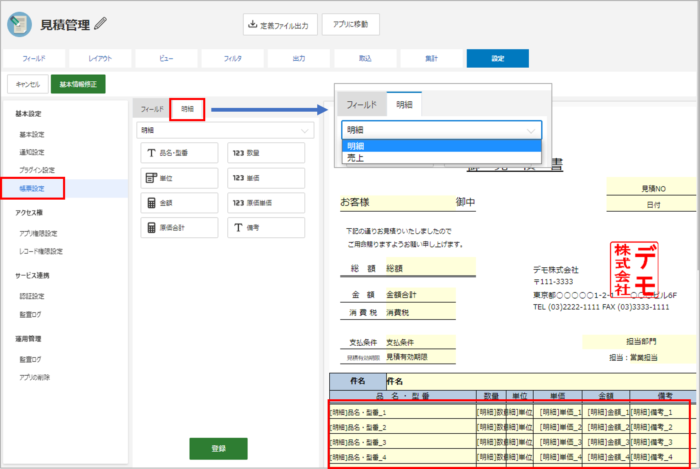Select the 単価 numeric field tile
The image size is (700, 469).
pyautogui.click(x=266, y=178)
